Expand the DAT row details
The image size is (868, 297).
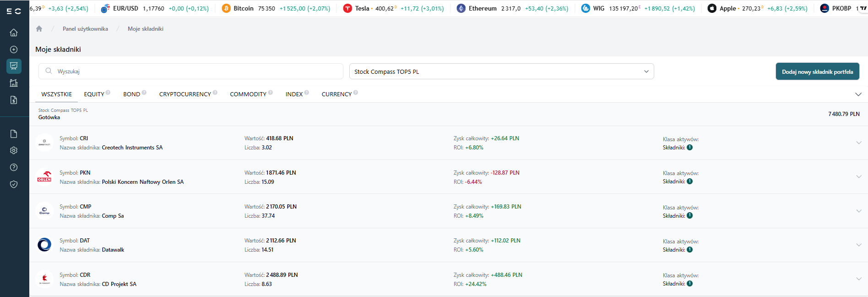(859, 245)
